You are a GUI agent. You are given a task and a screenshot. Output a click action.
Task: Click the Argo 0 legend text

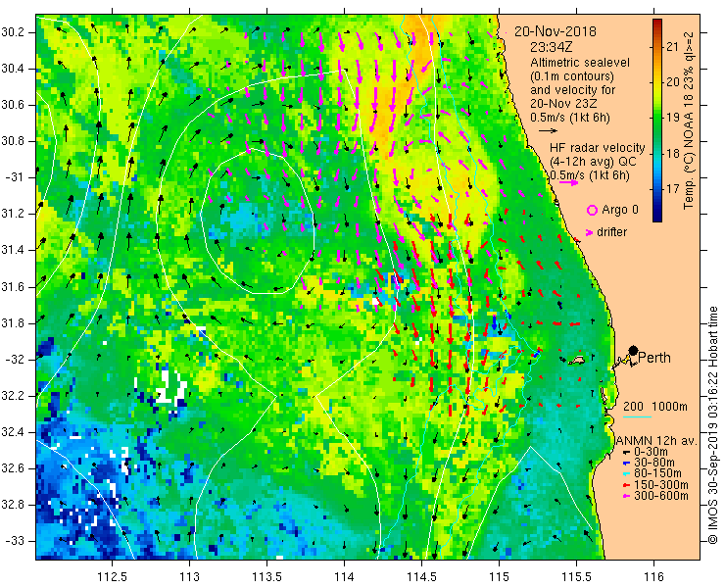coord(620,210)
